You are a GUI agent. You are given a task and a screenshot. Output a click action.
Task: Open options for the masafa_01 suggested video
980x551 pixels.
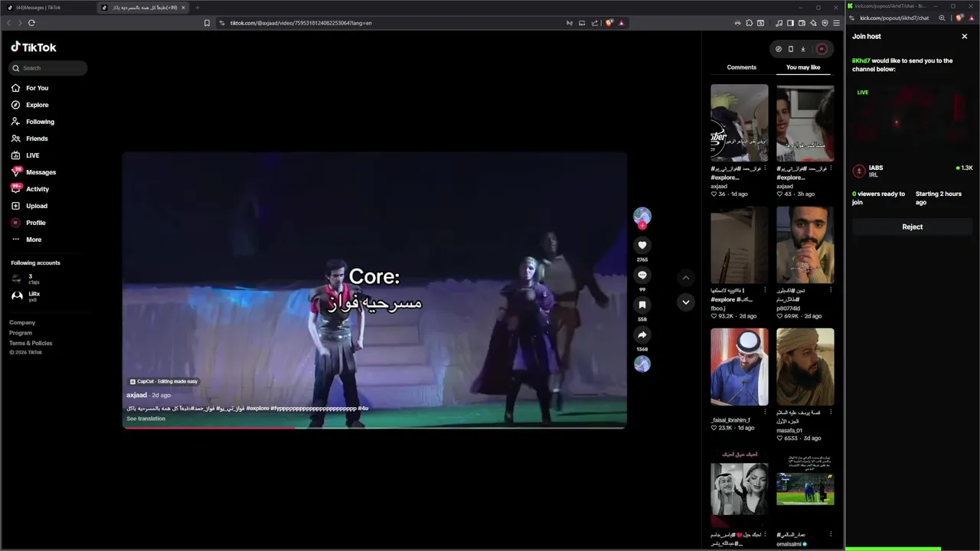click(x=831, y=412)
